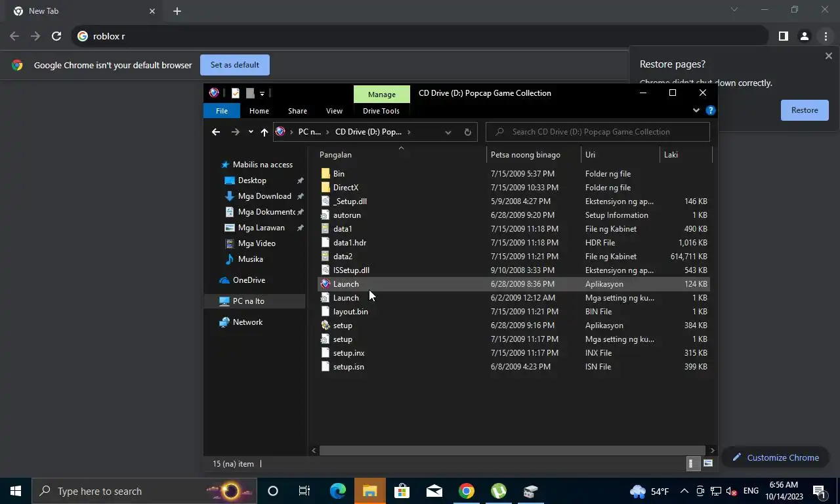The image size is (840, 504).
Task: Open the File menu
Action: (222, 111)
